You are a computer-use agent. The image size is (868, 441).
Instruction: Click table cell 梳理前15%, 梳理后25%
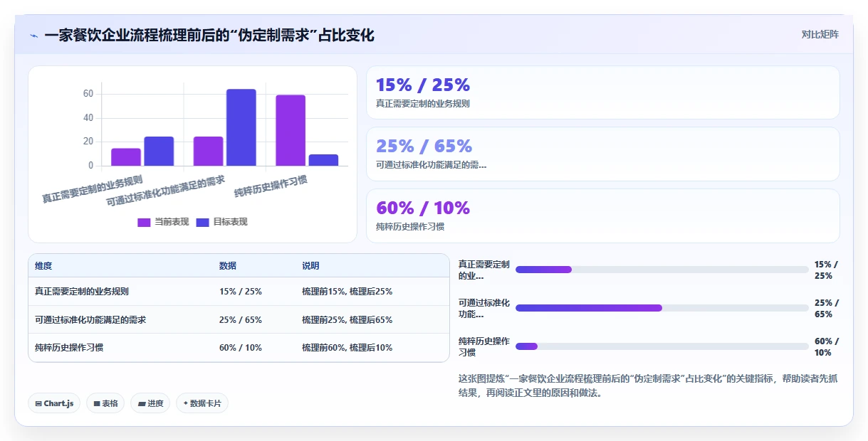347,292
